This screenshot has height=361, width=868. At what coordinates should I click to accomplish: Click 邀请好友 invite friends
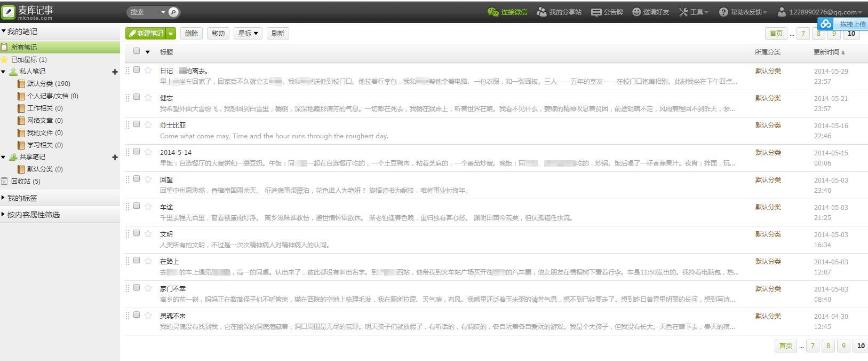pos(650,12)
